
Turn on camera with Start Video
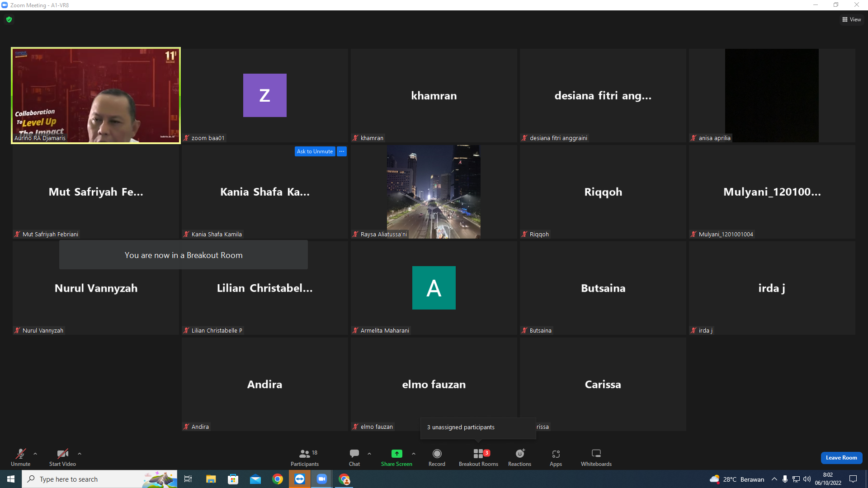[62, 457]
